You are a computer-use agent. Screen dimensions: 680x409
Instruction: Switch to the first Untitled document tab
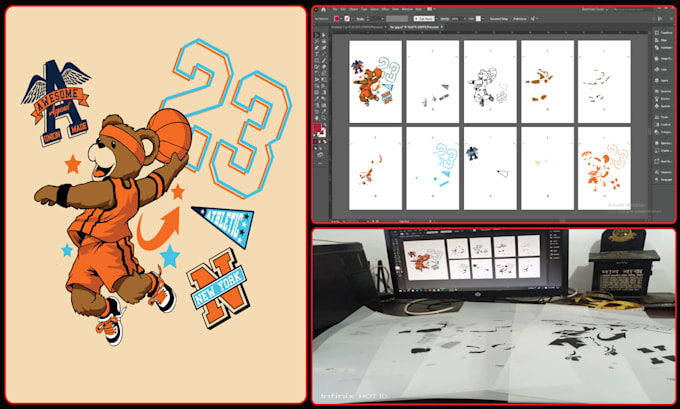coord(358,27)
